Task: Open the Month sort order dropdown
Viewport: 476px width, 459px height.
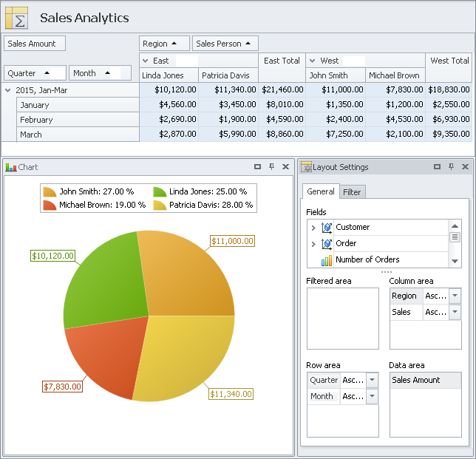Action: (x=372, y=396)
